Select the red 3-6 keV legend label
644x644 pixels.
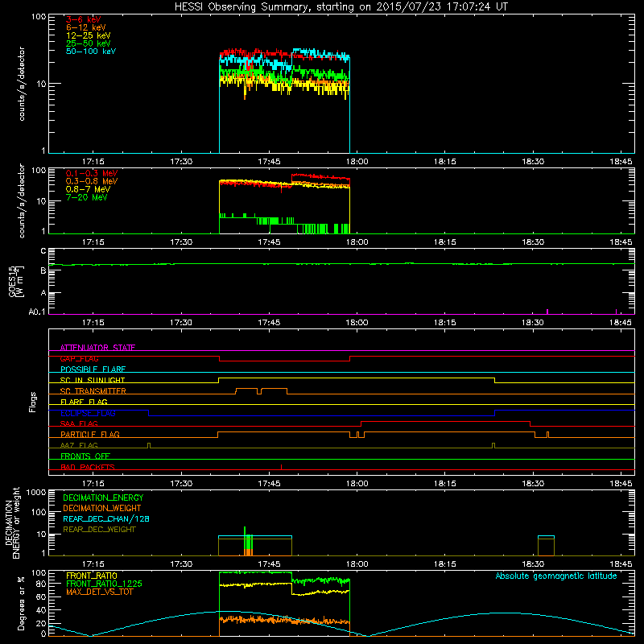click(x=83, y=19)
